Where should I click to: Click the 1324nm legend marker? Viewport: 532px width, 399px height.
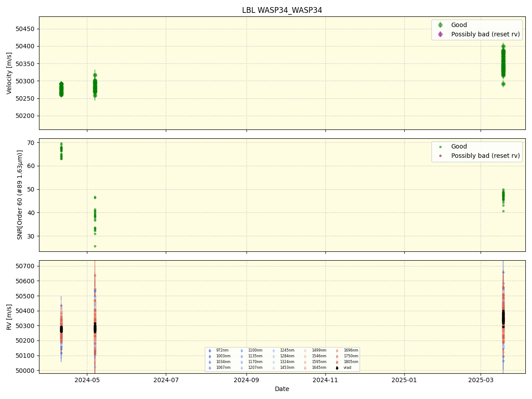pos(274,362)
